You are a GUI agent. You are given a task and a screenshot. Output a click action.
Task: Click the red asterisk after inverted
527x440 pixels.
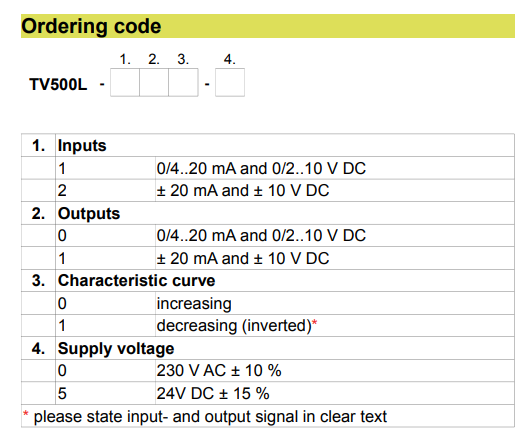click(315, 323)
